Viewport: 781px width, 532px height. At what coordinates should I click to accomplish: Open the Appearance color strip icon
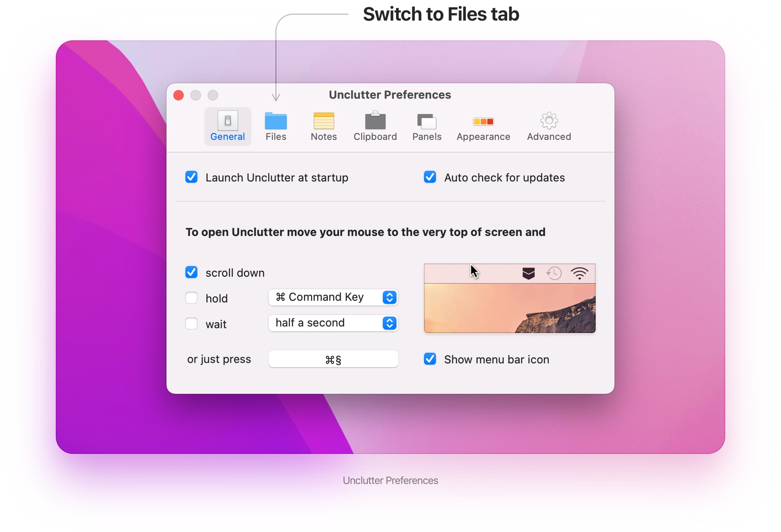pos(483,121)
